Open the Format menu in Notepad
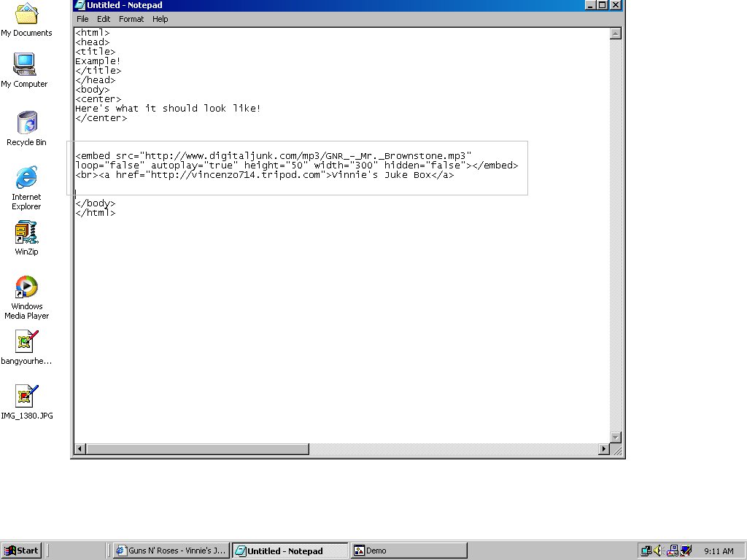Screen dimensions: 747x560 coord(131,19)
